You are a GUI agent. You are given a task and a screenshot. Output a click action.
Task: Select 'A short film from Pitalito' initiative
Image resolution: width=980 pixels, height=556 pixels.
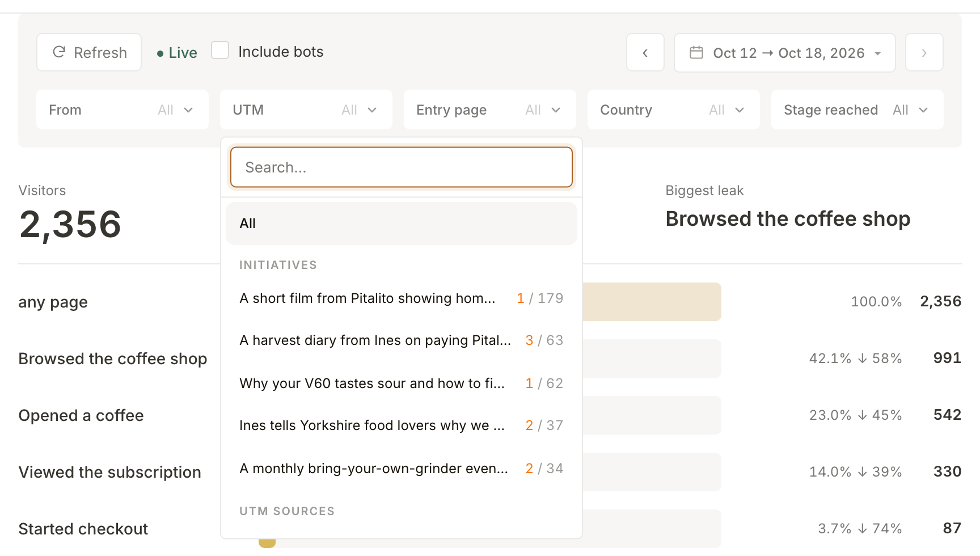[x=402, y=298]
